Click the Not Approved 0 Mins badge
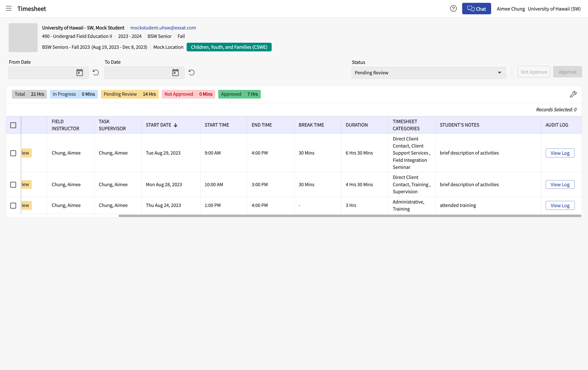Viewport: 588px width, 370px height. (188, 94)
